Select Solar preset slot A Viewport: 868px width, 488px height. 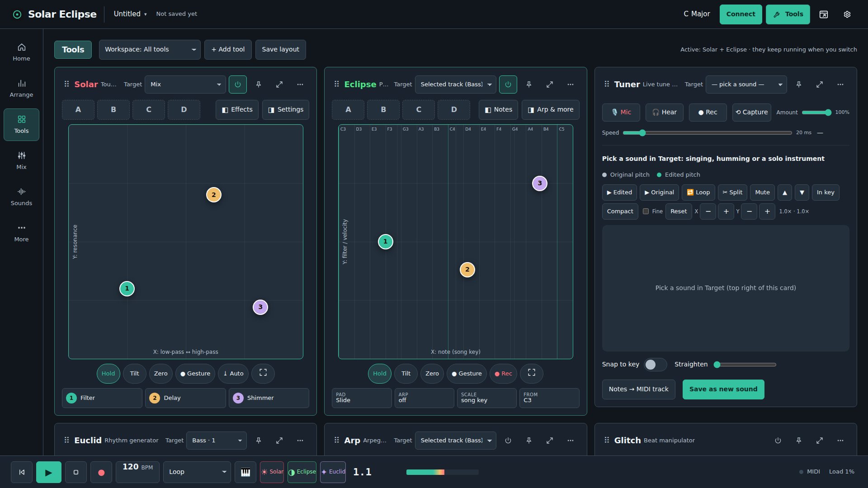coord(78,110)
